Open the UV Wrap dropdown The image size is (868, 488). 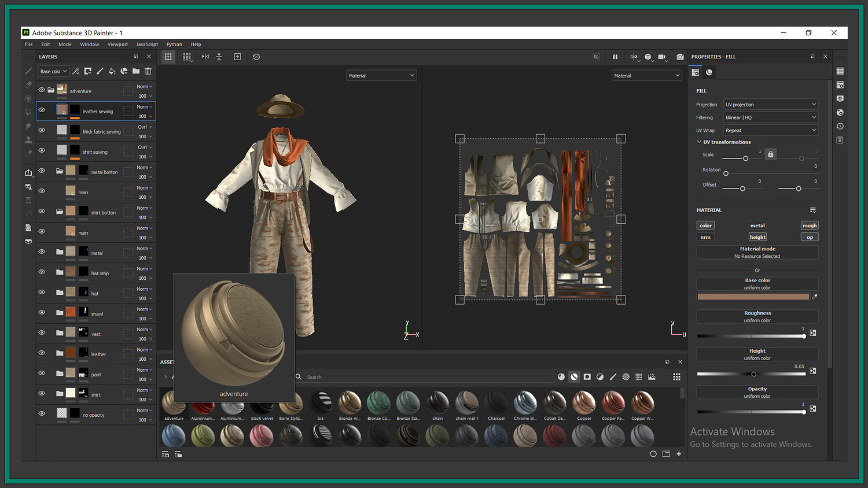pyautogui.click(x=771, y=131)
